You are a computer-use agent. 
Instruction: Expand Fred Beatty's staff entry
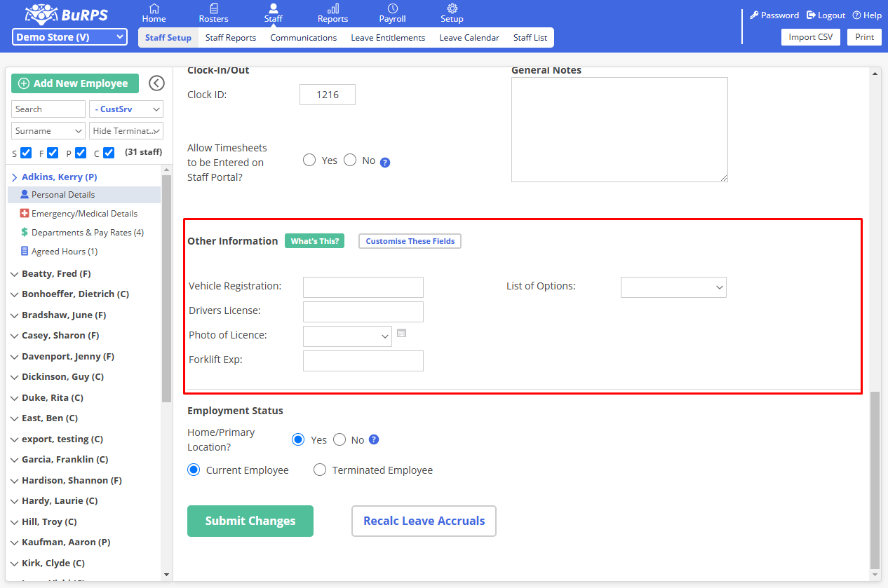(15, 274)
